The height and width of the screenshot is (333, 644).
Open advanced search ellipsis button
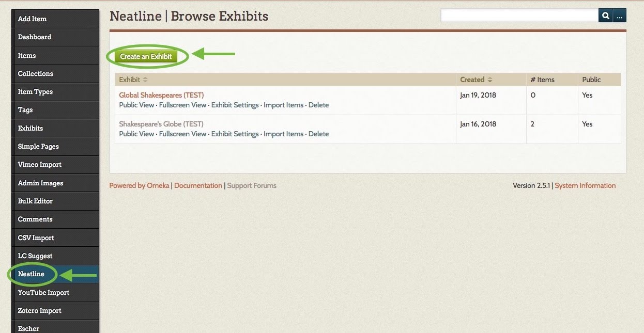tap(620, 15)
